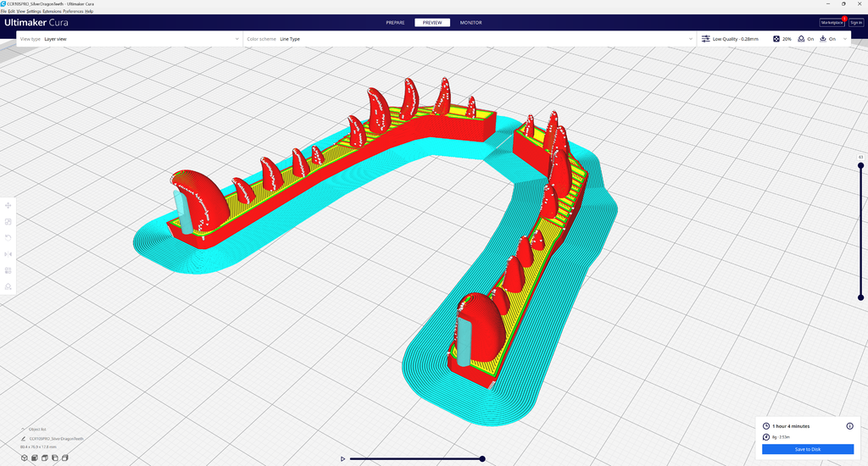Open the View menu
868x466 pixels.
(x=20, y=11)
